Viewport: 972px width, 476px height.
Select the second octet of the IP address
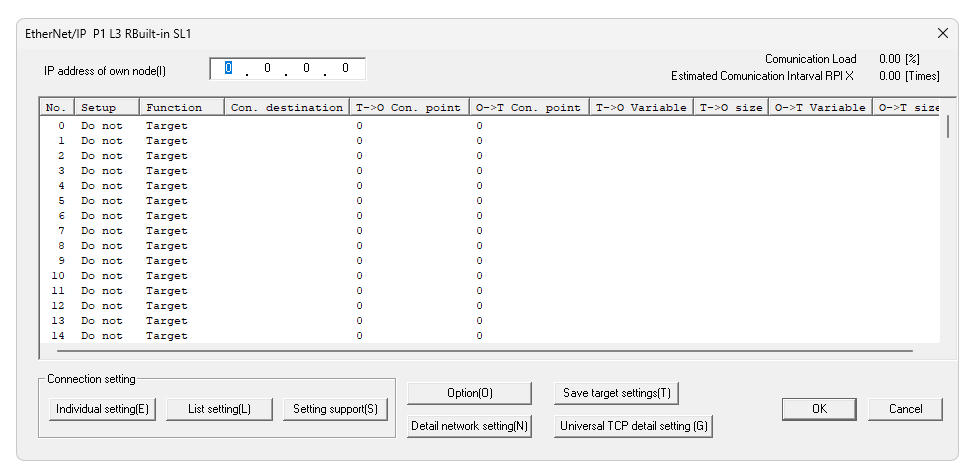(x=267, y=68)
